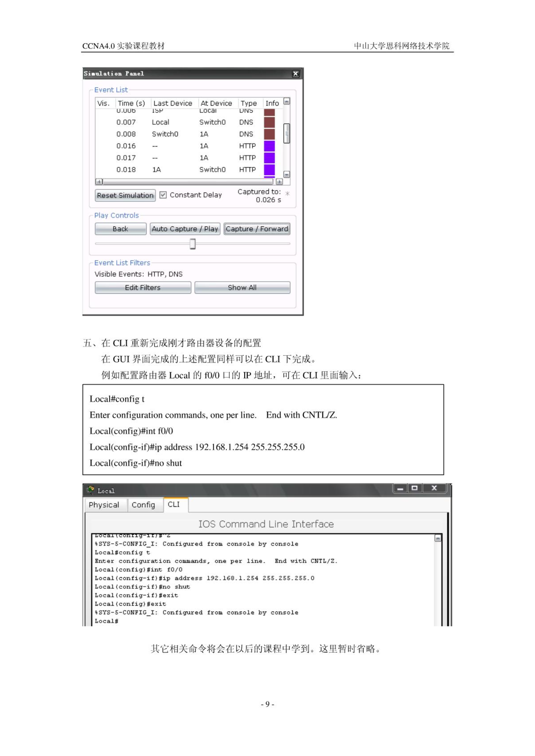Adjust the play speed slider handle

193,244
